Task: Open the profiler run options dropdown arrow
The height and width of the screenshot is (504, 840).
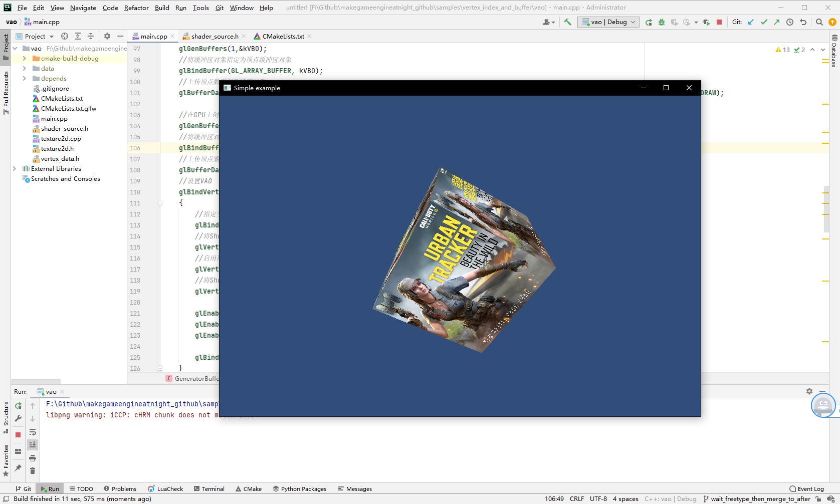Action: click(x=696, y=23)
